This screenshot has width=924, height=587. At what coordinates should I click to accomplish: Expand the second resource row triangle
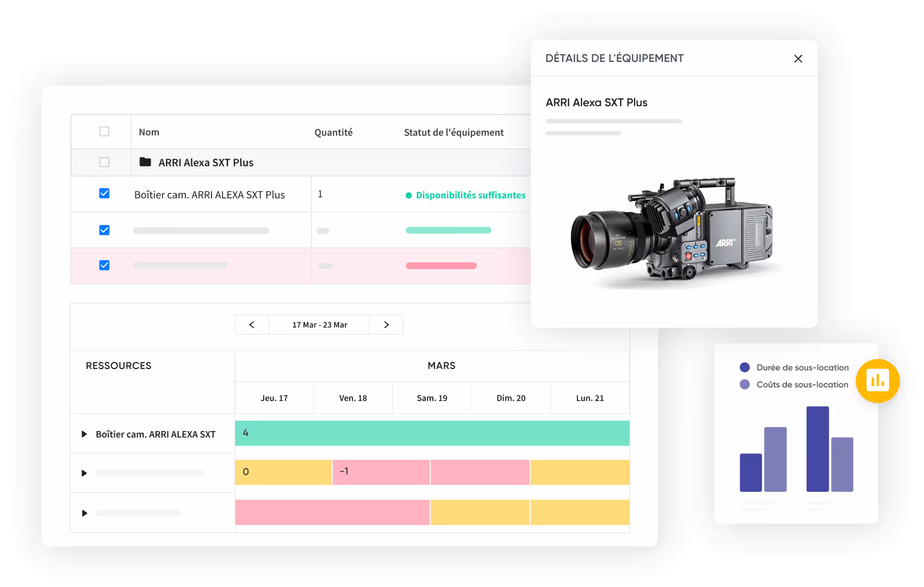84,473
